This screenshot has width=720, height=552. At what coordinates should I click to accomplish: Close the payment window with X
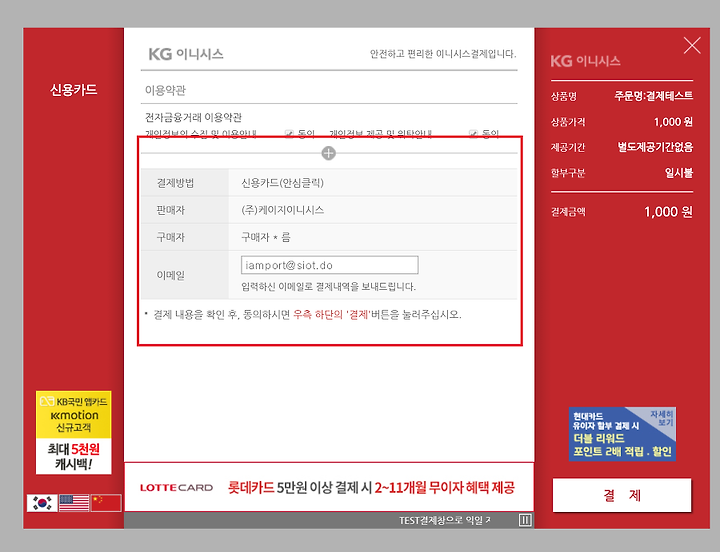(x=692, y=45)
